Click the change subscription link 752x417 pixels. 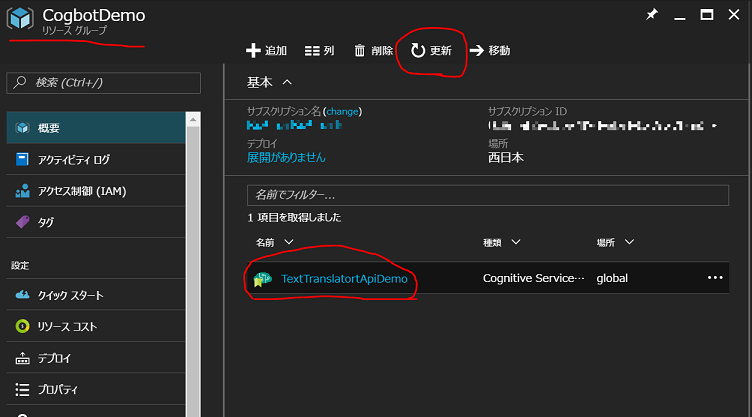coord(342,111)
